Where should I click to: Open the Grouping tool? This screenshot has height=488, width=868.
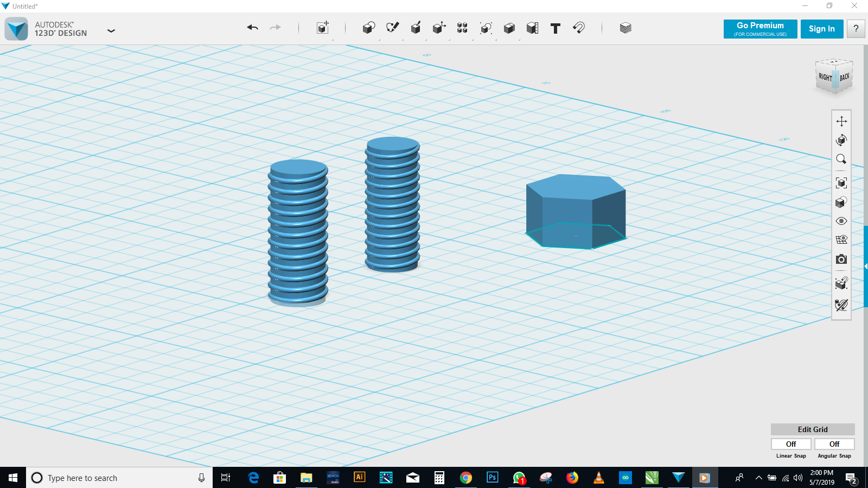point(486,28)
